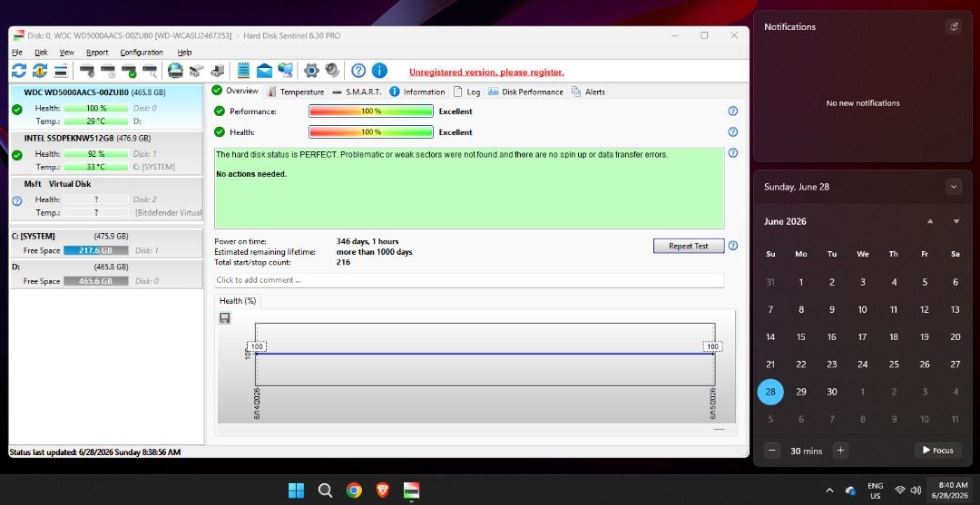This screenshot has width=980, height=505.
Task: Click the globe on disk toolbar icon
Action: pos(176,71)
